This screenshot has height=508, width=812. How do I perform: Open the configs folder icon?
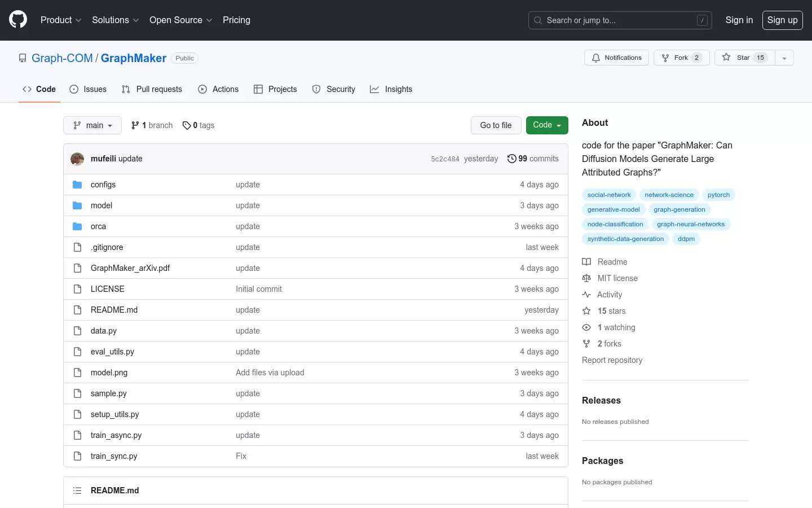[x=77, y=185]
